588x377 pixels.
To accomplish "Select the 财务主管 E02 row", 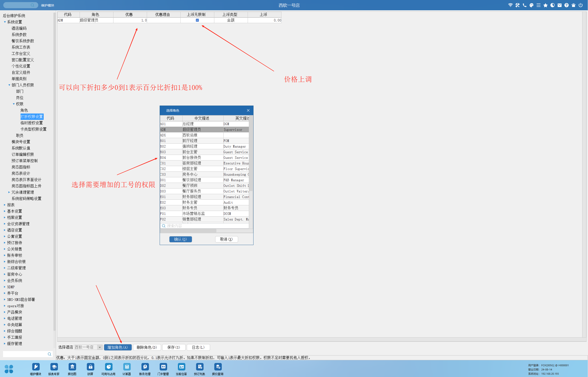I will coord(204,203).
